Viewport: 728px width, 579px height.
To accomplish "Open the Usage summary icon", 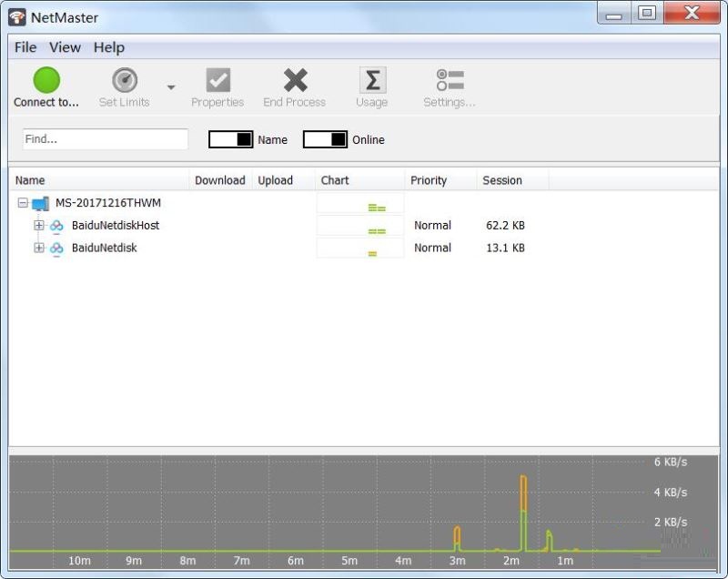I will coord(371,78).
